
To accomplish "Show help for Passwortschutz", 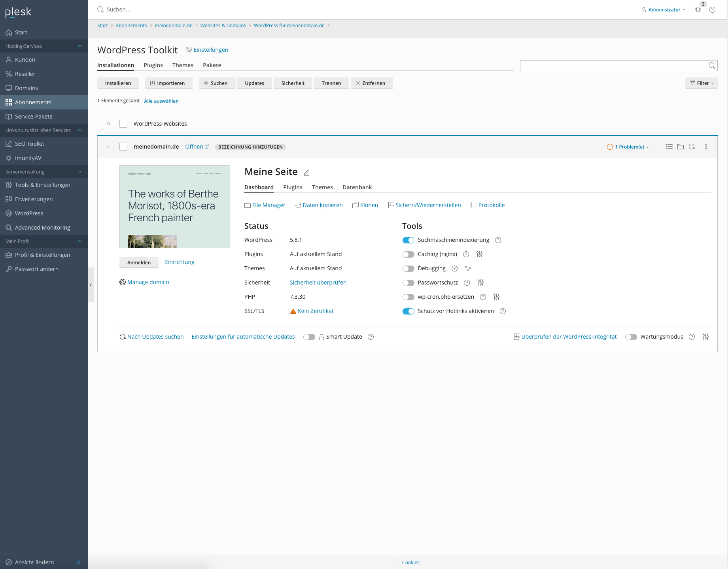I will (x=467, y=283).
